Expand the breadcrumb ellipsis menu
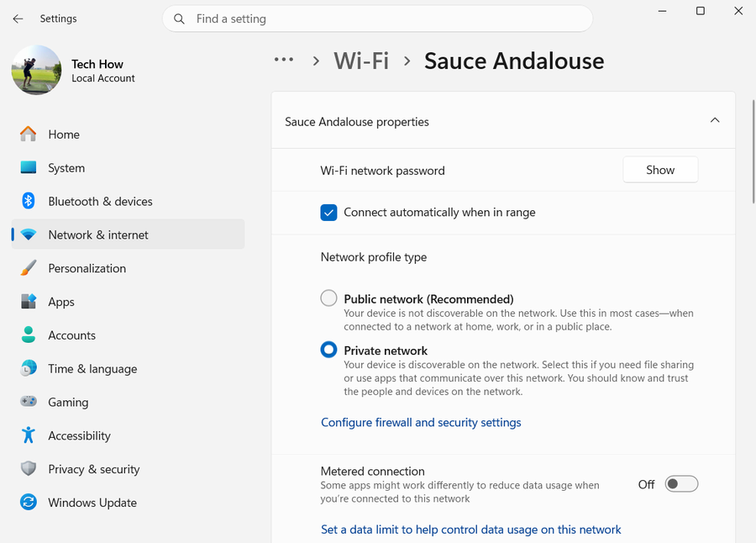 (284, 60)
